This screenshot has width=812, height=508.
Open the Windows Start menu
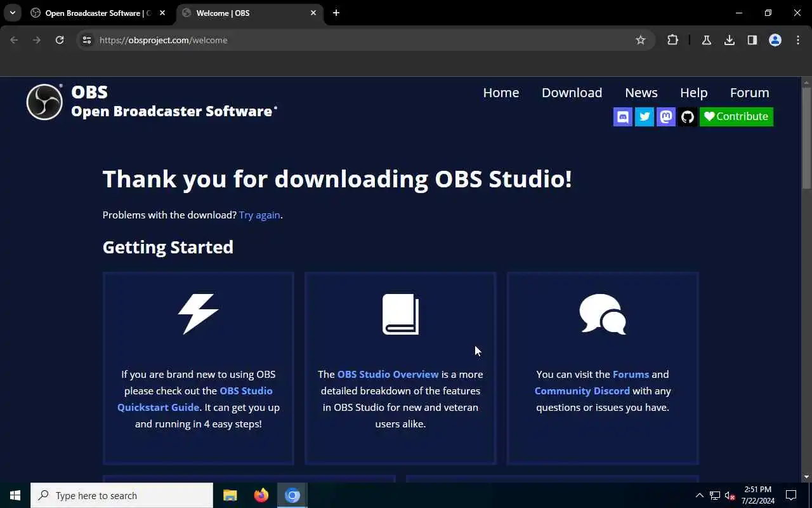pyautogui.click(x=15, y=495)
